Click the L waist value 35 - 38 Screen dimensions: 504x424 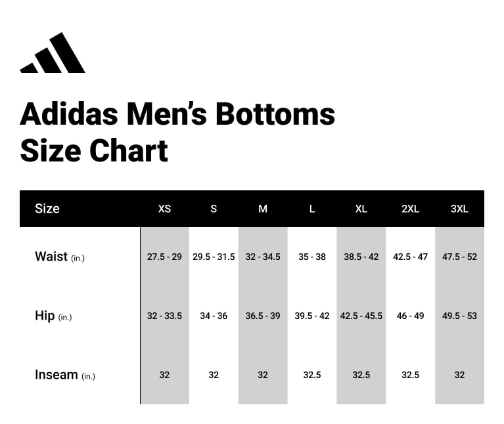[312, 257]
